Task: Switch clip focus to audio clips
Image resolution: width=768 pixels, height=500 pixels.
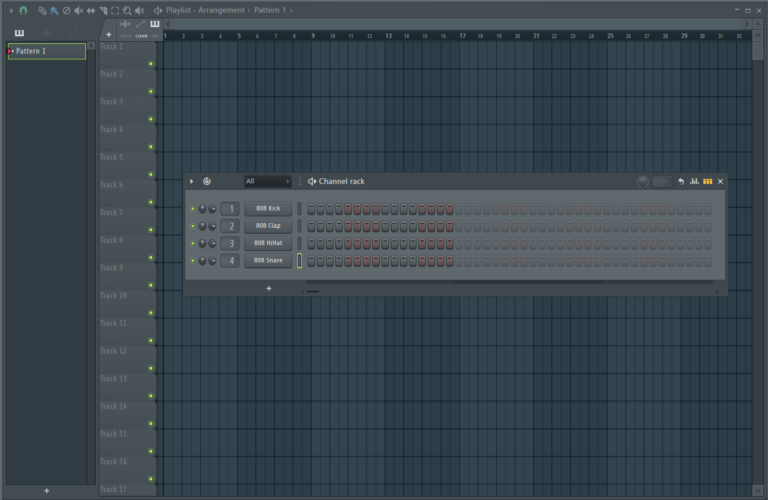Action: 125,24
